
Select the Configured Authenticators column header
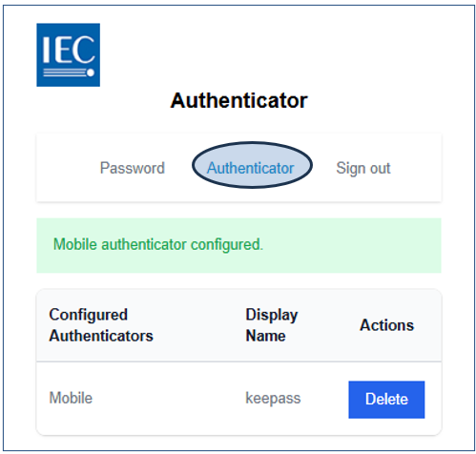(x=101, y=325)
